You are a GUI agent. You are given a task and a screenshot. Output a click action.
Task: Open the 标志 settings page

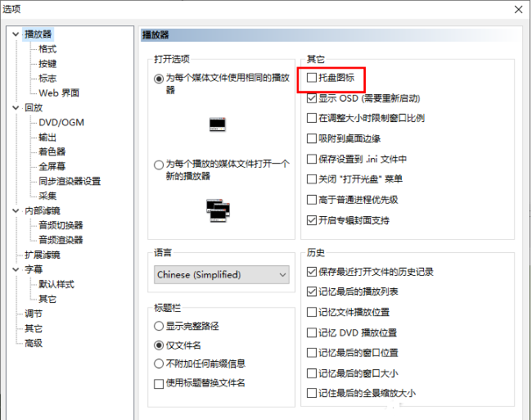[47, 79]
